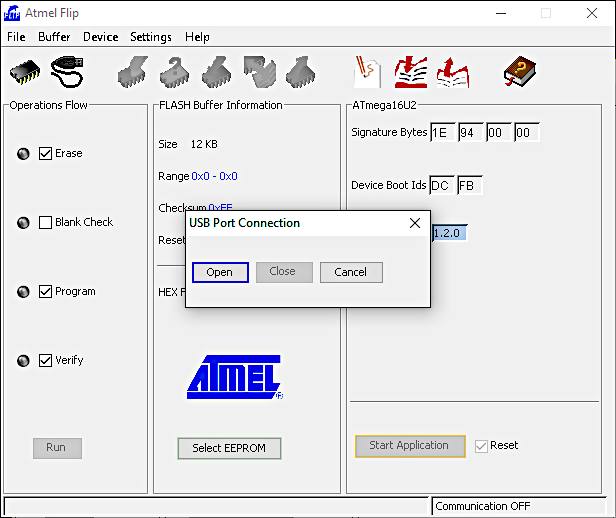
Task: Click the Communication OFF status text
Action: (483, 506)
